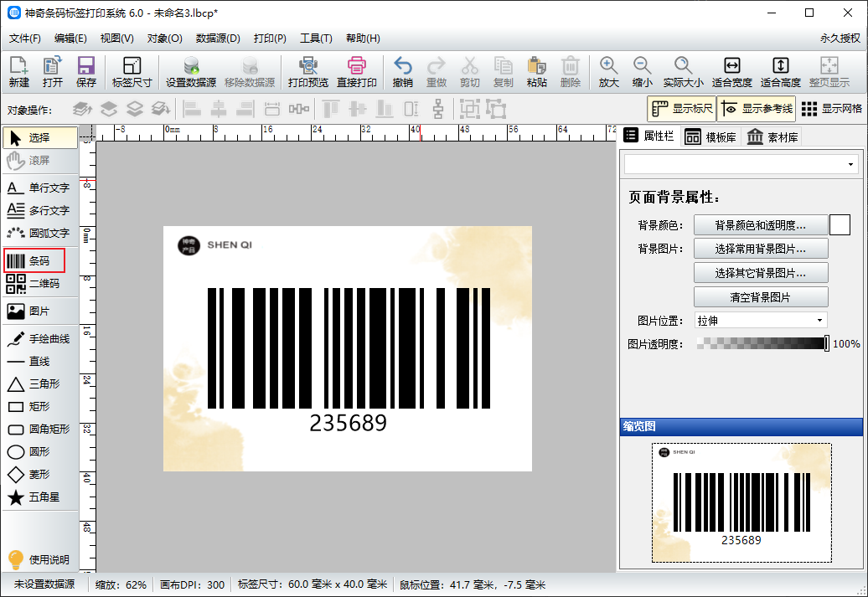868x597 pixels.
Task: Open the 编辑(E) menu
Action: pyautogui.click(x=70, y=39)
